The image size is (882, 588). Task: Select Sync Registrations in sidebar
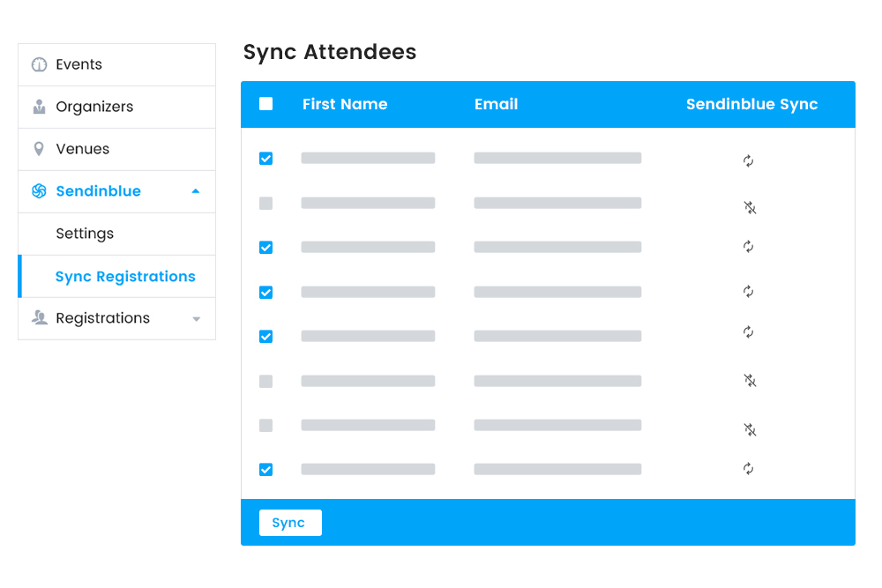pos(125,277)
